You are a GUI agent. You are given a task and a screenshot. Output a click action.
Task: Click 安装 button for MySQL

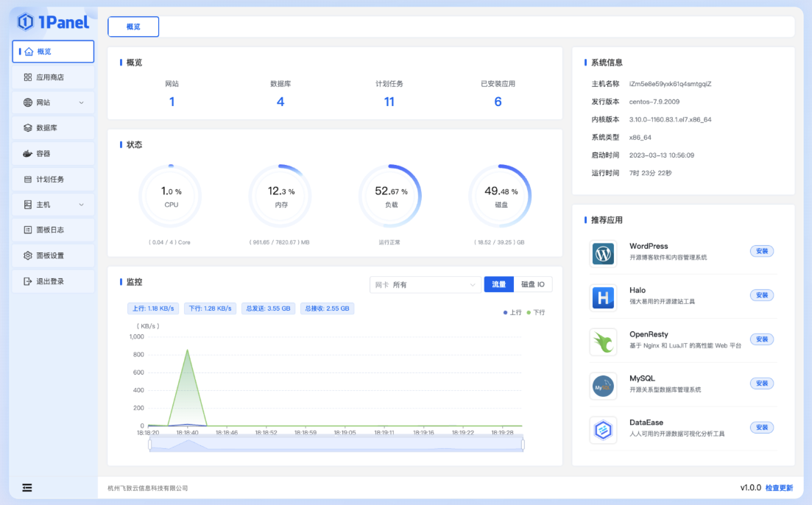coord(761,384)
